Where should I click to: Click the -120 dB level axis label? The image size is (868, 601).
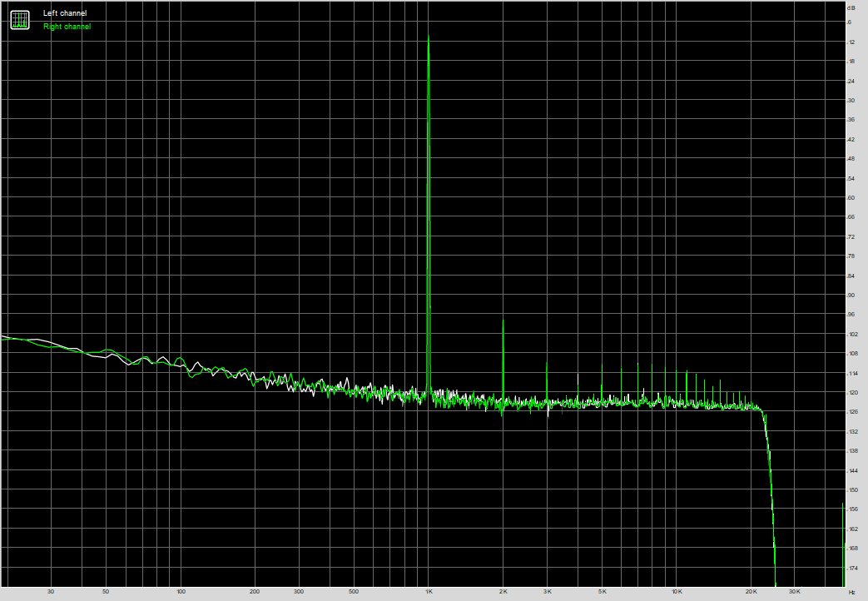(851, 392)
